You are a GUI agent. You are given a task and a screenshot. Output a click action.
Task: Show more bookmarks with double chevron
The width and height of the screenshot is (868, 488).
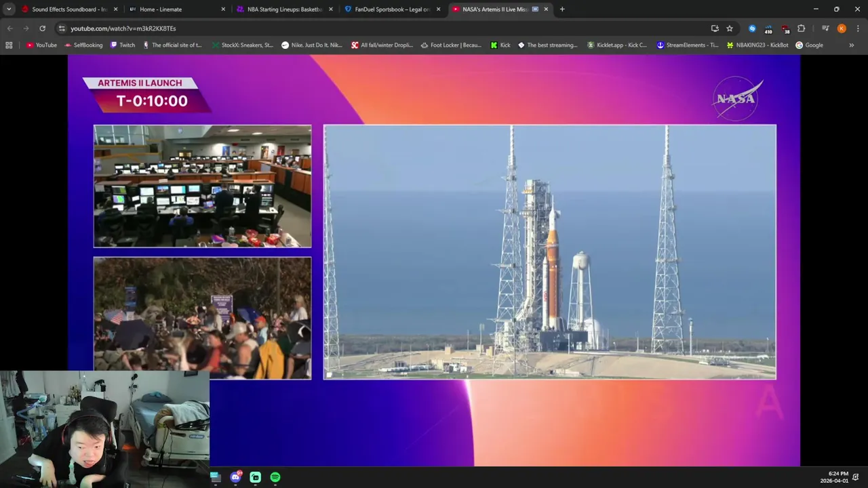[852, 45]
